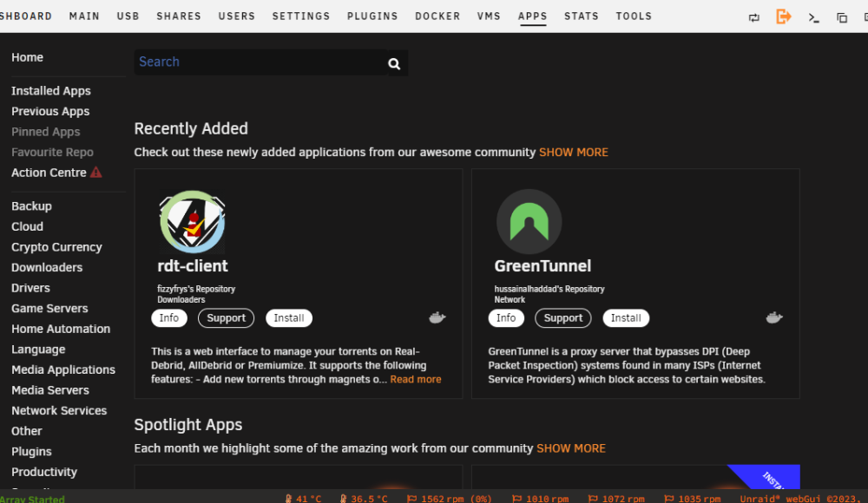Select the Media Applications category
The height and width of the screenshot is (503, 868).
pos(63,369)
